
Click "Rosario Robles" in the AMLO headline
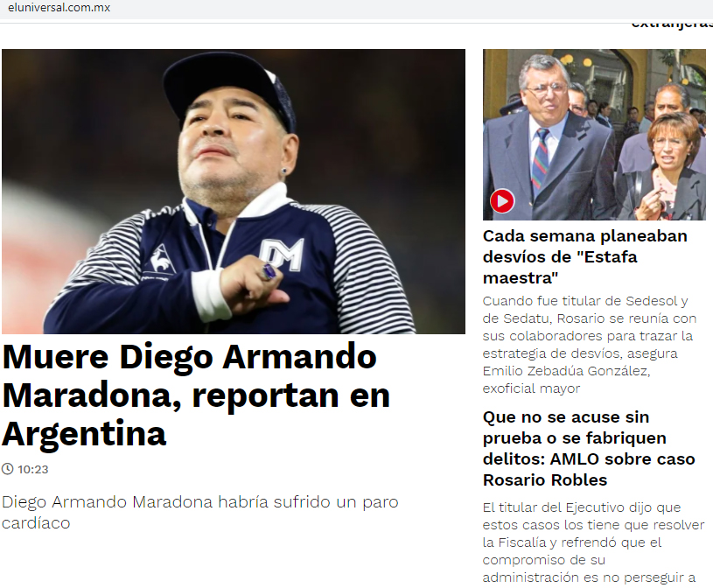pyautogui.click(x=545, y=479)
